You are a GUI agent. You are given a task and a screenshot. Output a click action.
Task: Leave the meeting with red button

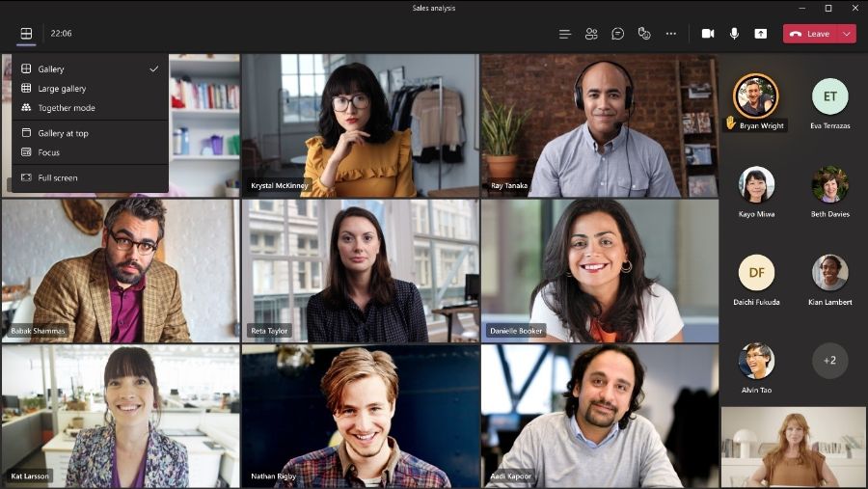(x=810, y=34)
